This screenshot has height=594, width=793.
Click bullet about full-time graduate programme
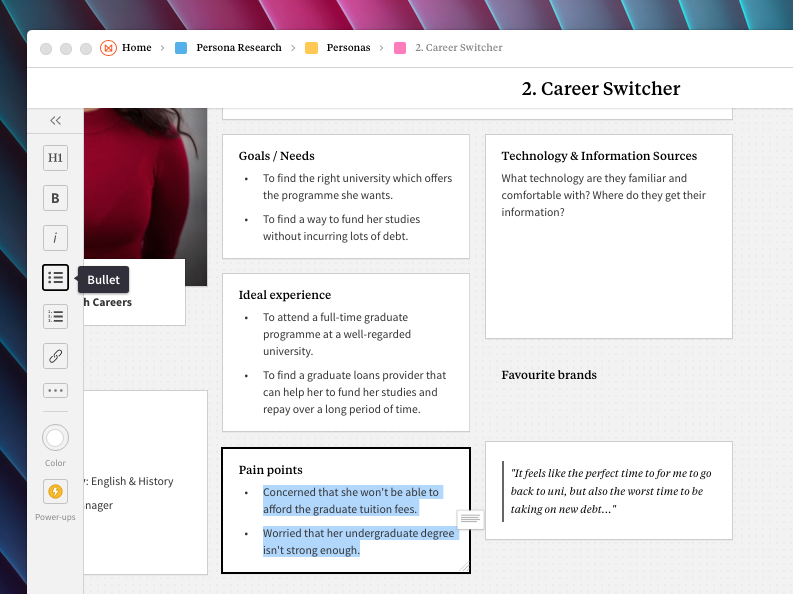pos(337,334)
